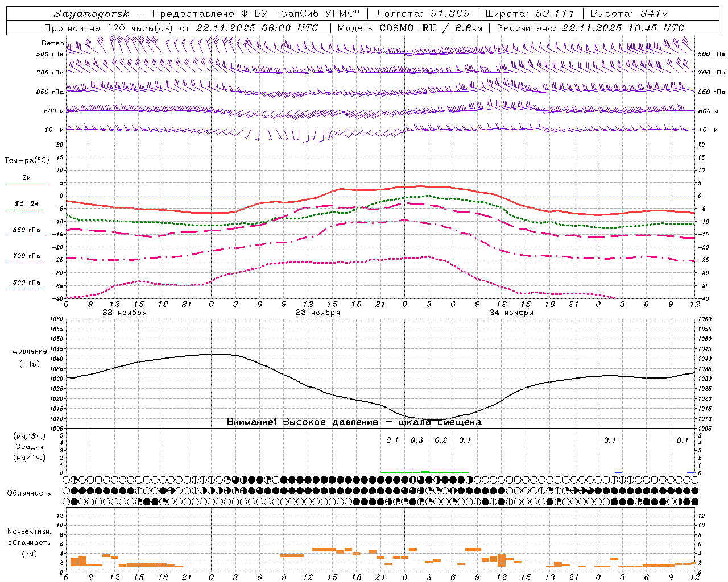728x582 pixels.
Task: Click the Sayanogorsk station title
Action: [92, 14]
